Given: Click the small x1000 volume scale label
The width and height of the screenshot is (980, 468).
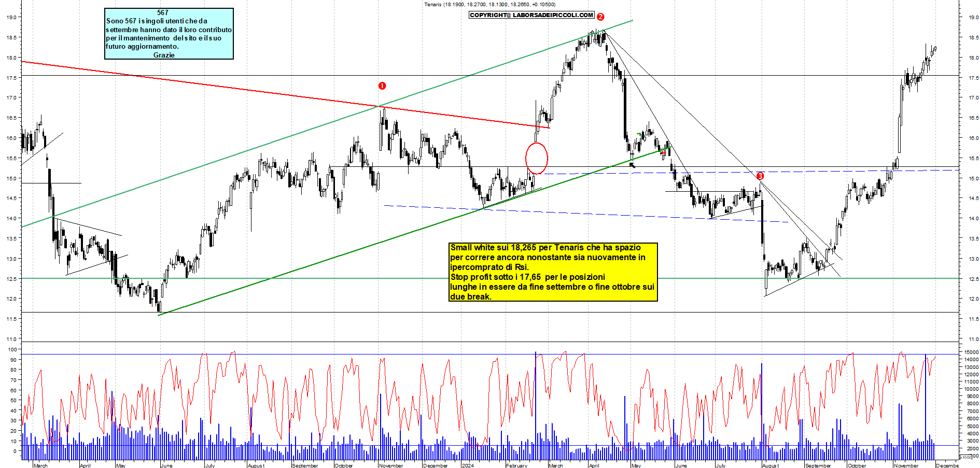Looking at the screenshot, I should point(966,457).
